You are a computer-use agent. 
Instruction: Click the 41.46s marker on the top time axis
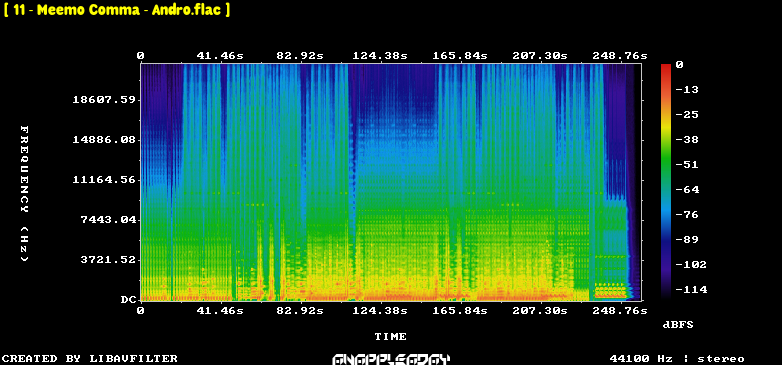pos(220,56)
